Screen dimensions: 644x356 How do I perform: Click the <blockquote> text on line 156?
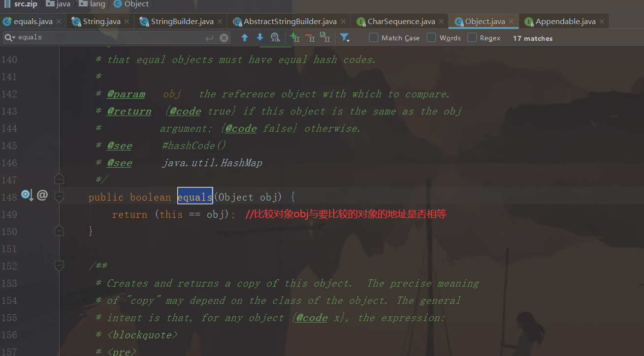[142, 335]
